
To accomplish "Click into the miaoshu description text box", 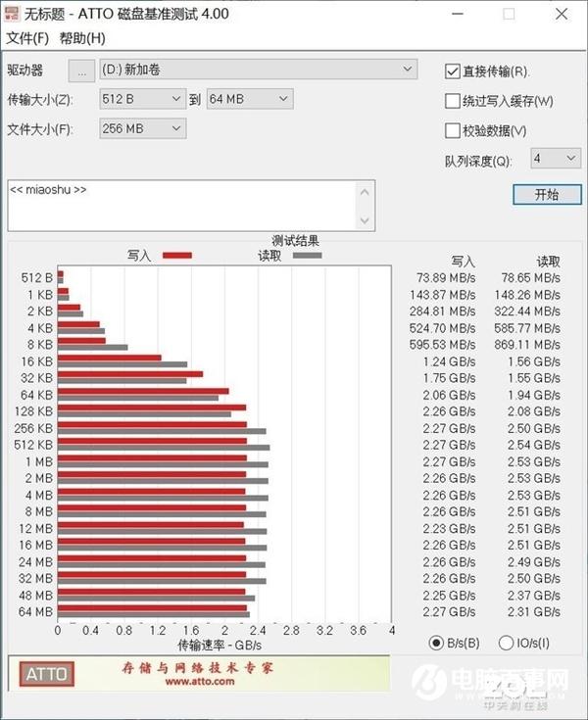I will (181, 206).
